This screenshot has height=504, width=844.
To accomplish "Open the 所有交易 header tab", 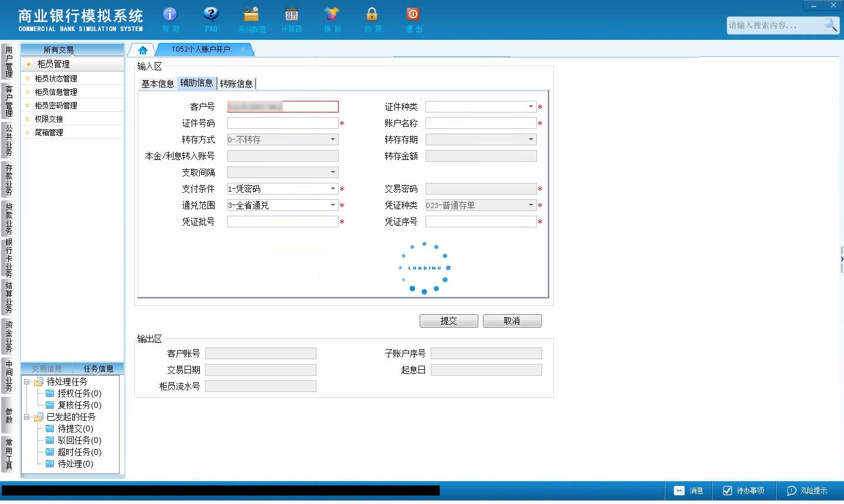I will pos(59,50).
